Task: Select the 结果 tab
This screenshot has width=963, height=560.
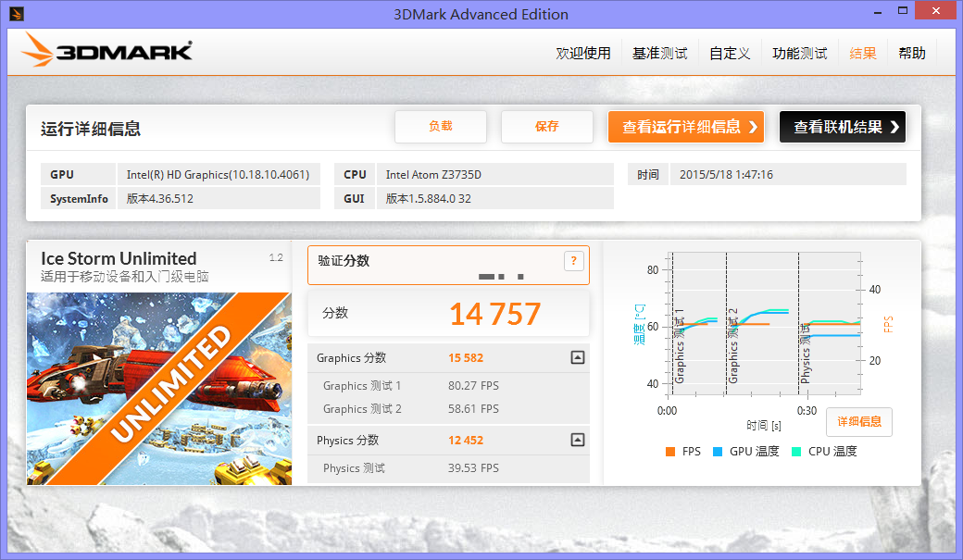Action: (862, 54)
